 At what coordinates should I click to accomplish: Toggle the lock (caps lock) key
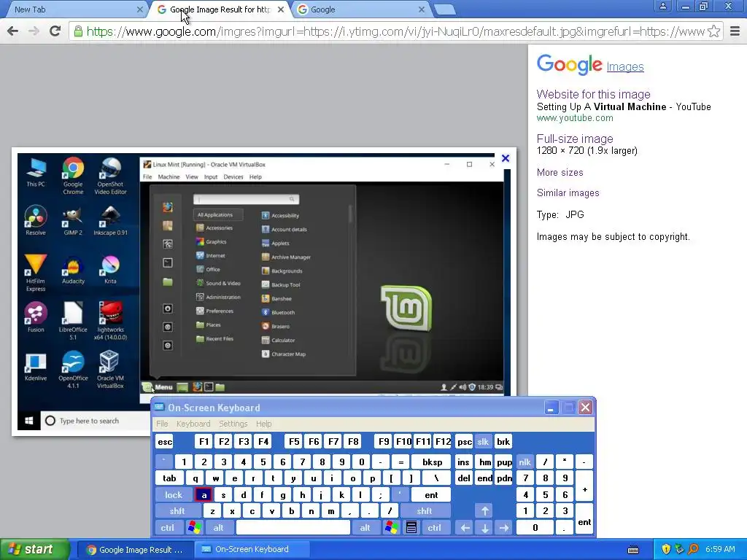click(x=174, y=495)
